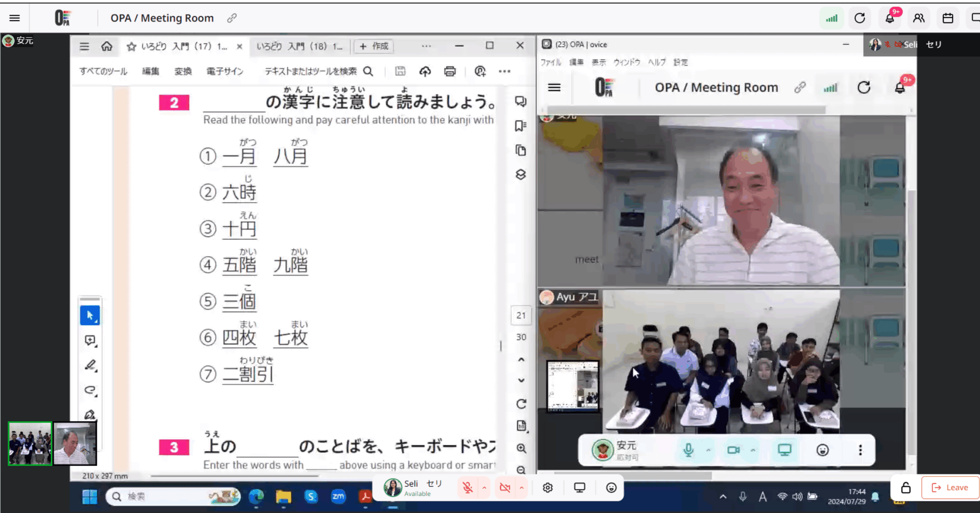The image size is (980, 513).
Task: Toggle the room lock icon
Action: coord(906,487)
